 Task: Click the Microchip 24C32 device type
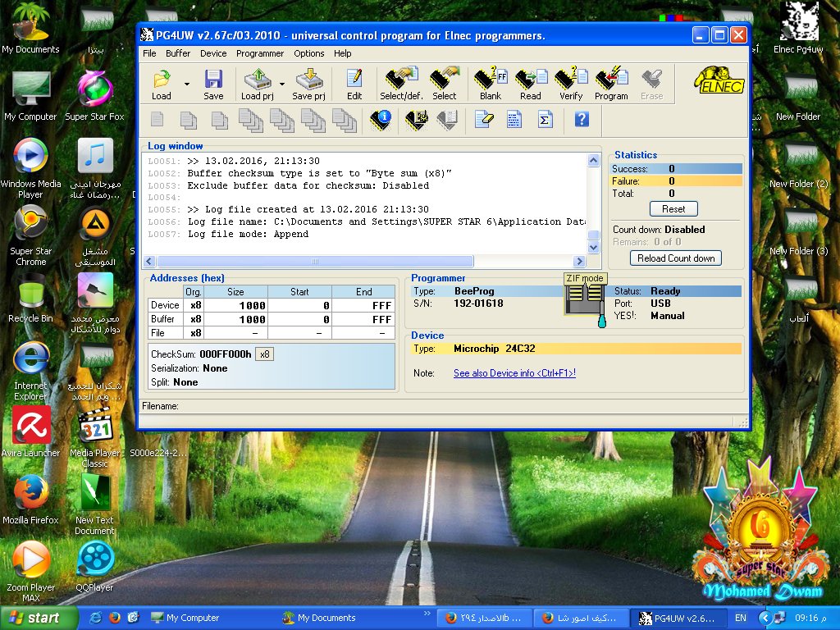pyautogui.click(x=495, y=349)
